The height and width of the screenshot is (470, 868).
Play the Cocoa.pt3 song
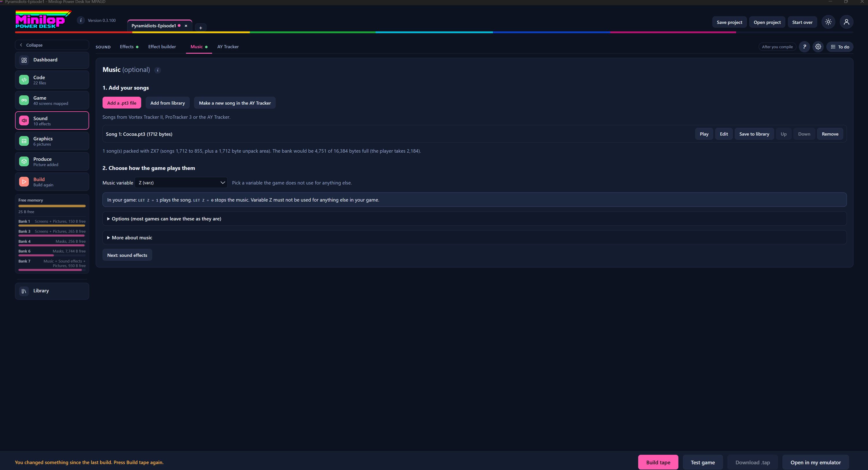click(x=704, y=134)
